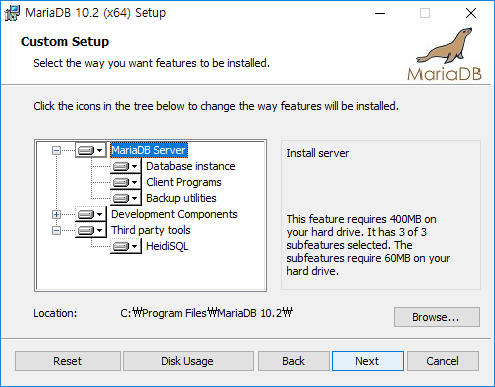Click the Reset button

[x=68, y=361]
